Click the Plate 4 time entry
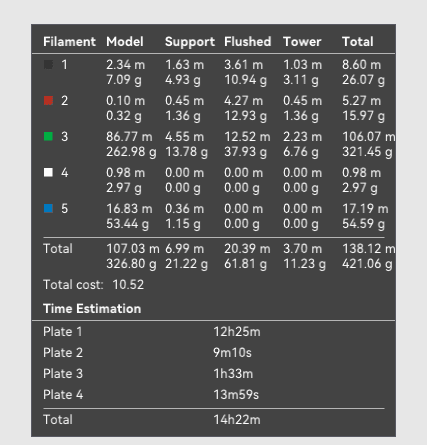The height and width of the screenshot is (445, 427). click(236, 395)
